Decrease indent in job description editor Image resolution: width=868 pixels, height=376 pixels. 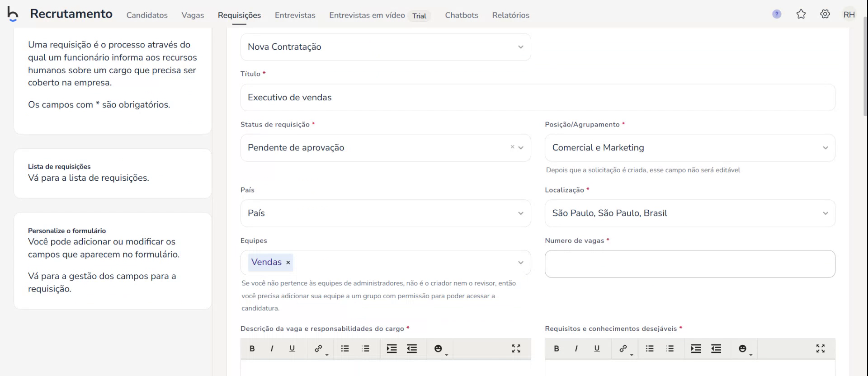coord(412,348)
